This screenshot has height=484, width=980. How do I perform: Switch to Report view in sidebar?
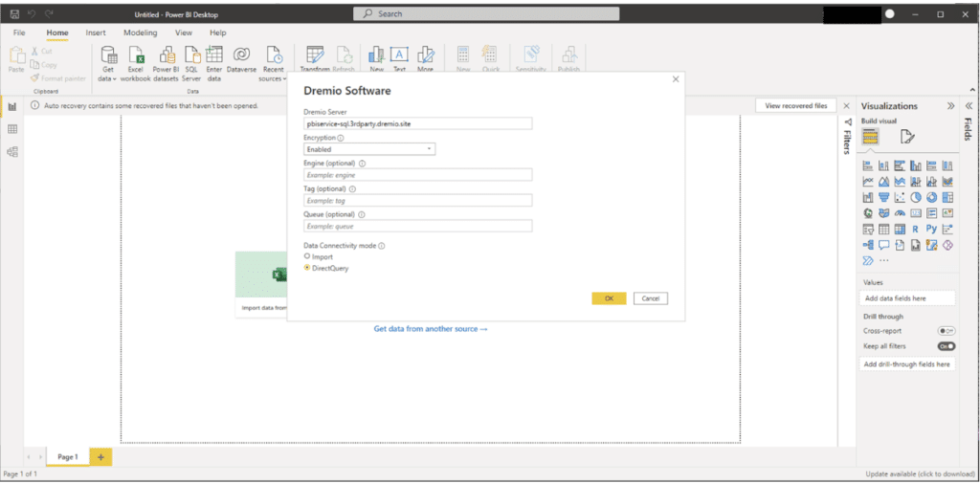coord(11,107)
